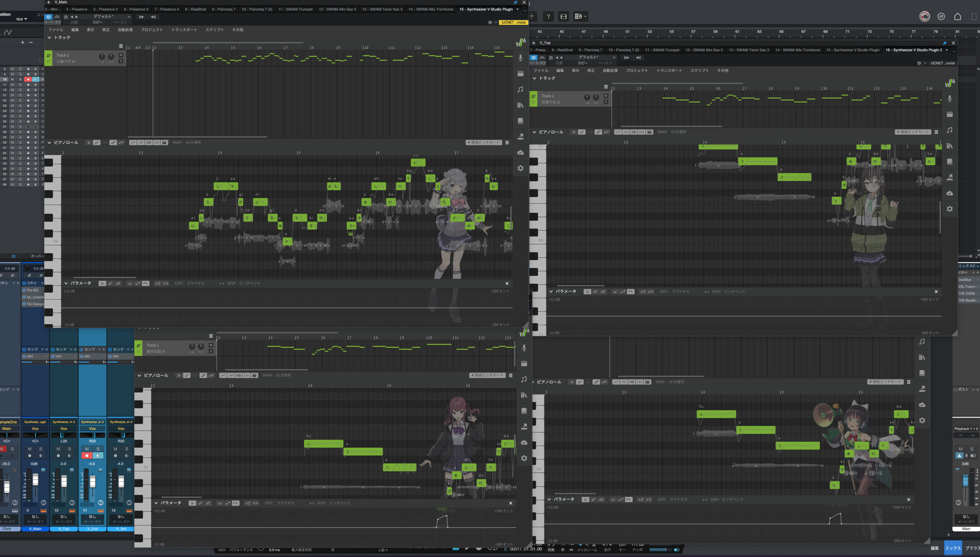Adjust V_Top channel pan control

[64, 435]
